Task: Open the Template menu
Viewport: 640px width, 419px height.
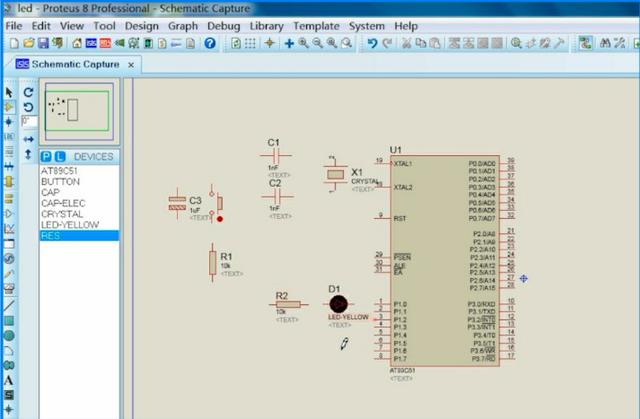Action: [x=316, y=26]
